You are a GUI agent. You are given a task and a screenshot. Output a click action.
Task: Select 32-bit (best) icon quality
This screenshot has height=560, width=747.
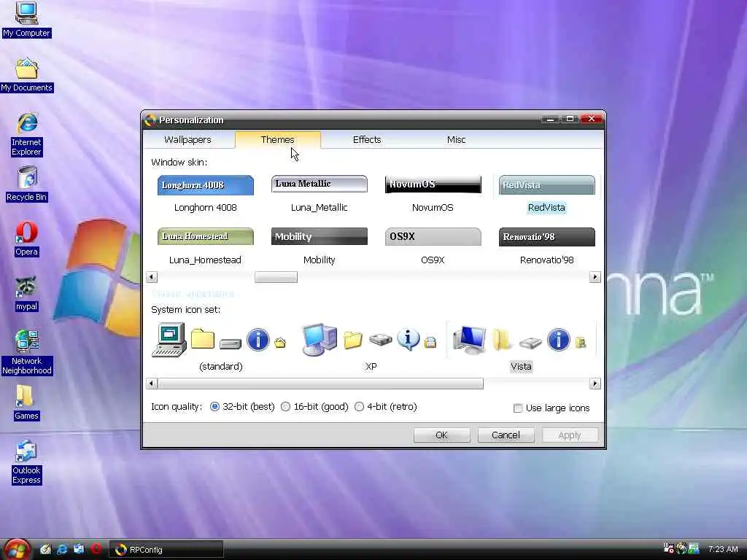[242, 407]
